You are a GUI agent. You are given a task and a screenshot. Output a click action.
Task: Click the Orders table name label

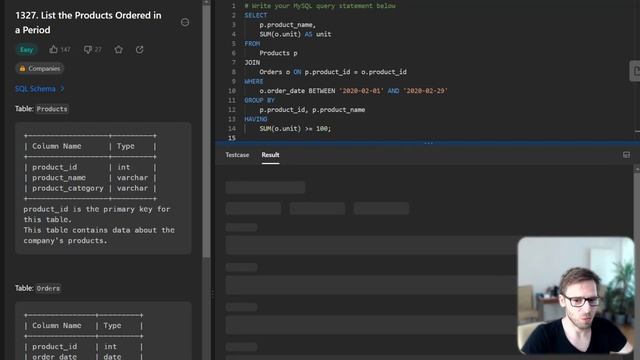click(48, 288)
